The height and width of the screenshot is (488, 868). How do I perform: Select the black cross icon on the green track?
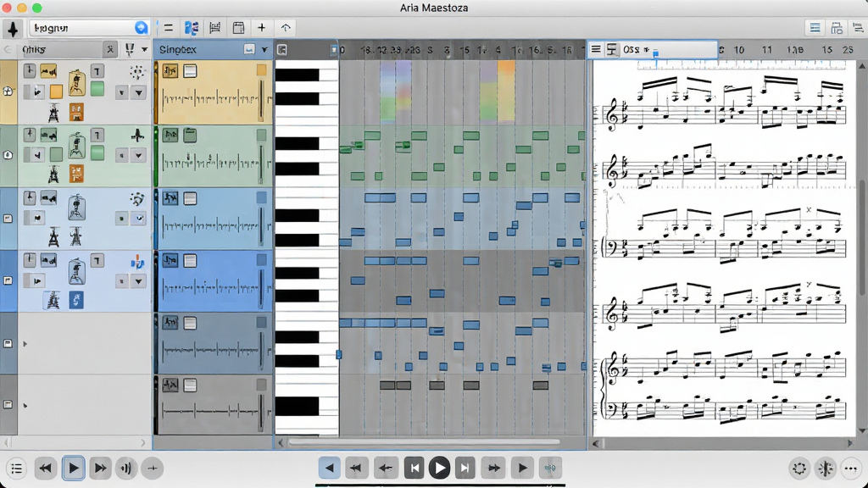pos(137,135)
